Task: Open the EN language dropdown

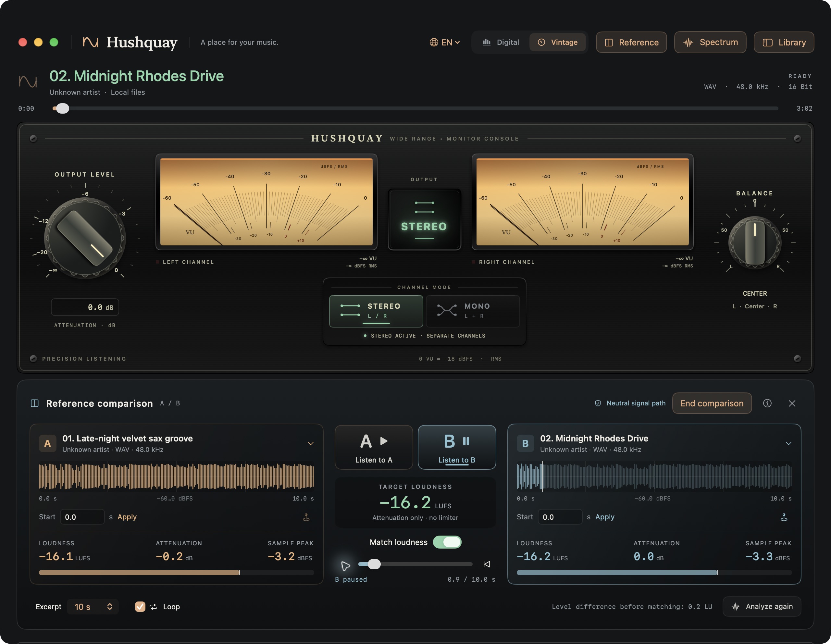Action: tap(445, 42)
